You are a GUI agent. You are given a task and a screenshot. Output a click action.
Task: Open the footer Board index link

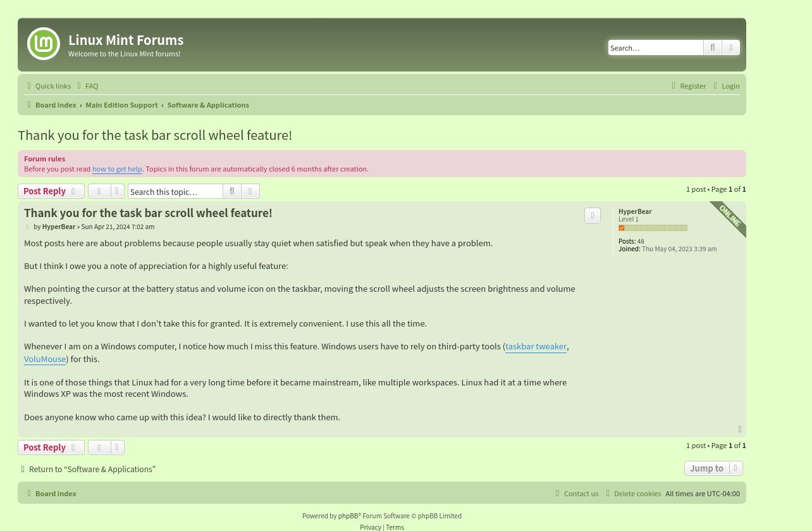point(51,494)
